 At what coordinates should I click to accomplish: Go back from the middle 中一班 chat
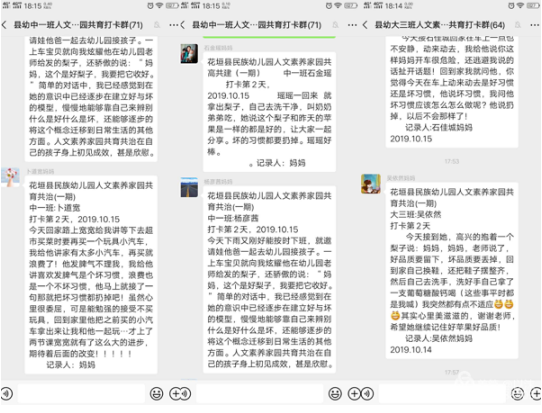(x=183, y=25)
